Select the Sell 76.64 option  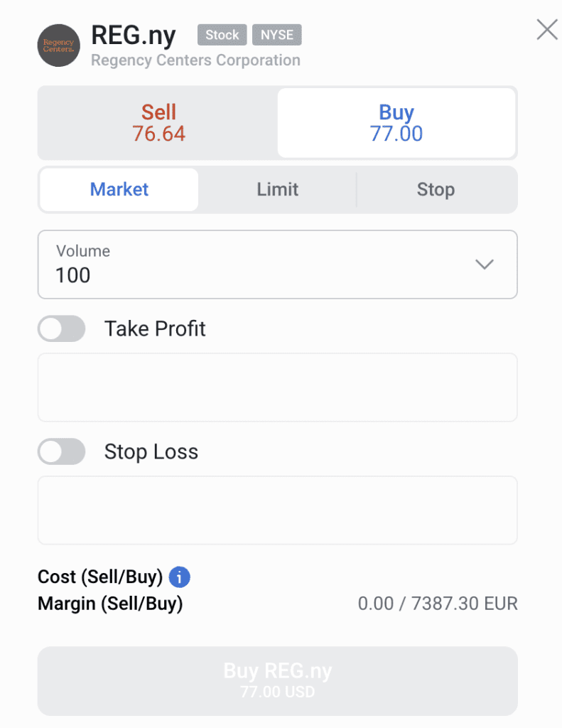[x=158, y=123]
